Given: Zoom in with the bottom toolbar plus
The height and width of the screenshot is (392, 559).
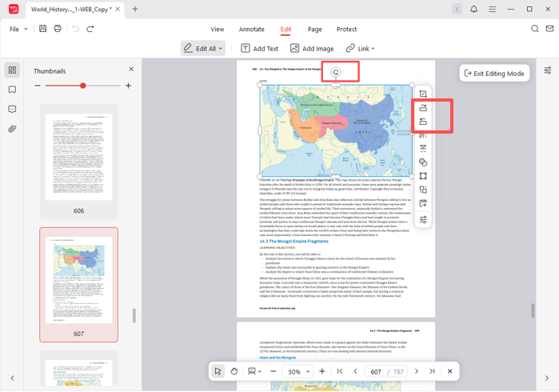Looking at the screenshot, I should click(322, 371).
